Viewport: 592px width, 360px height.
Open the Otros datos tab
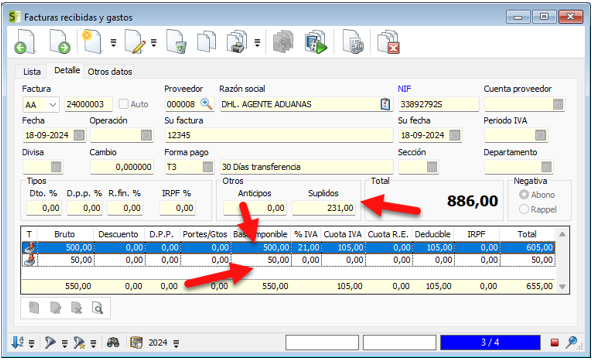[x=109, y=72]
